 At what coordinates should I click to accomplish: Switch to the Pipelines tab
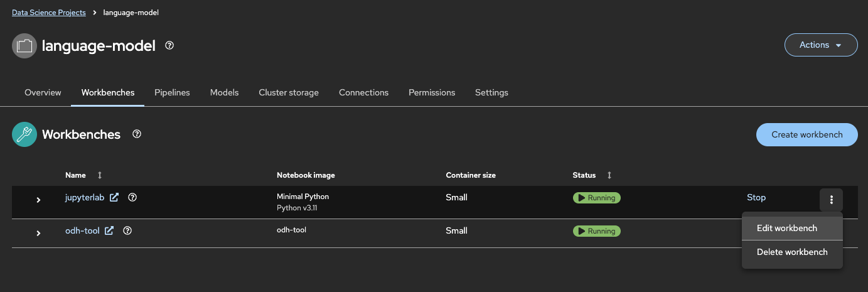pyautogui.click(x=172, y=92)
